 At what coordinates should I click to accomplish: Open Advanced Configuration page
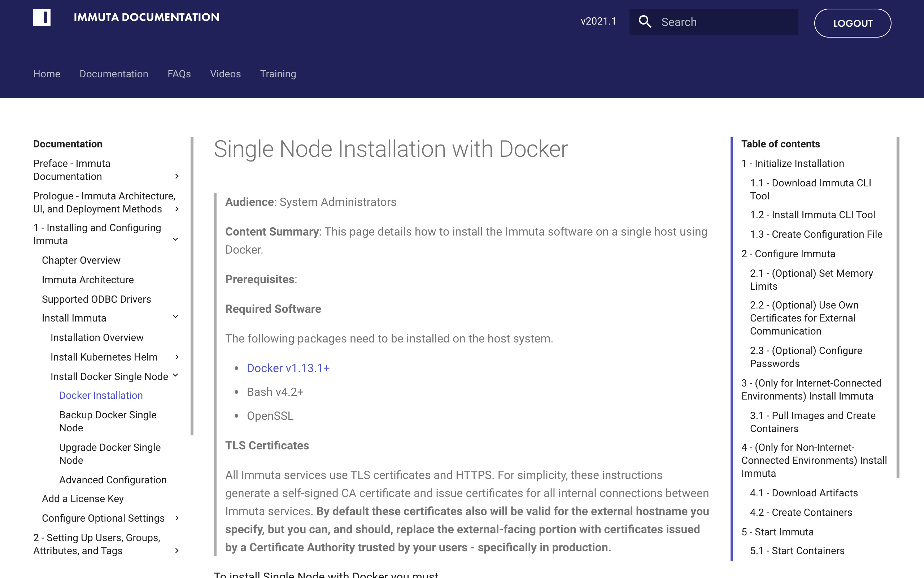coord(113,480)
